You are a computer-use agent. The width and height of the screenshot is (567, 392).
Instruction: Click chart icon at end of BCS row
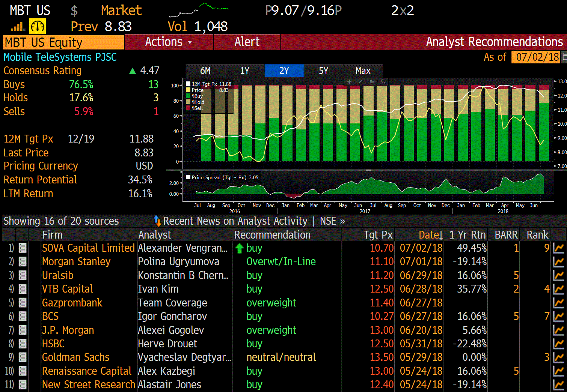click(559, 317)
